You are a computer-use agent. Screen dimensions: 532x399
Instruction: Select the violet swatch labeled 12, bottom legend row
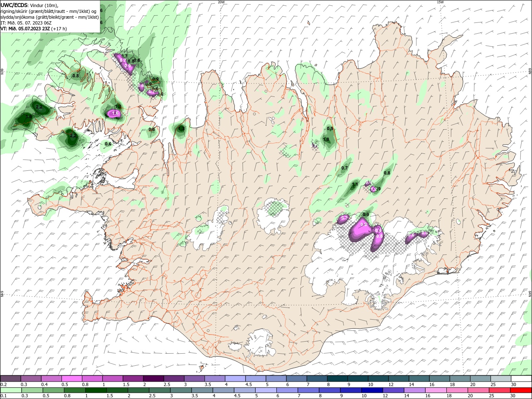(x=394, y=390)
